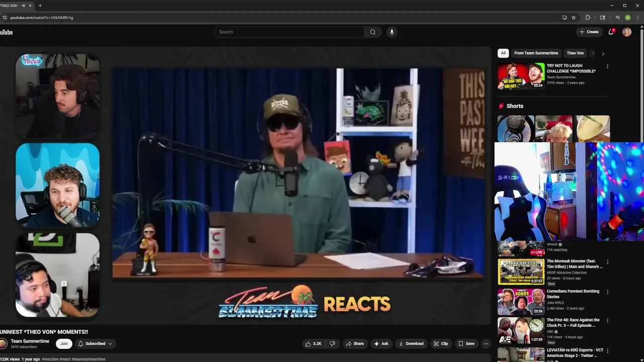Viewport: 644px width, 362px height.
Task: Select From Team Summertime chip
Action: [x=536, y=53]
